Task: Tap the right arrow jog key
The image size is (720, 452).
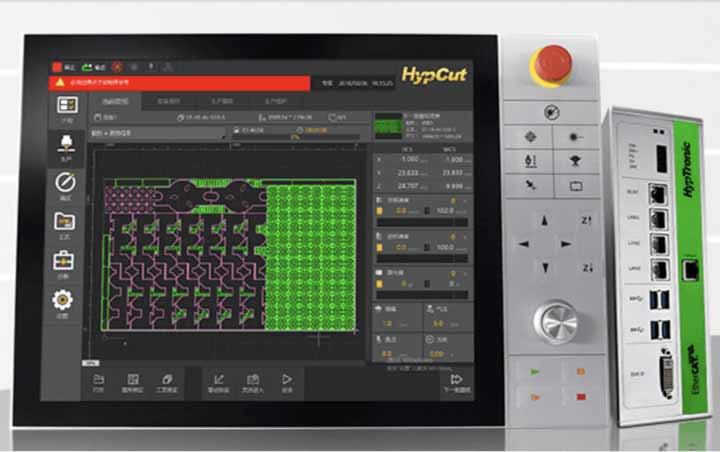Action: point(566,244)
